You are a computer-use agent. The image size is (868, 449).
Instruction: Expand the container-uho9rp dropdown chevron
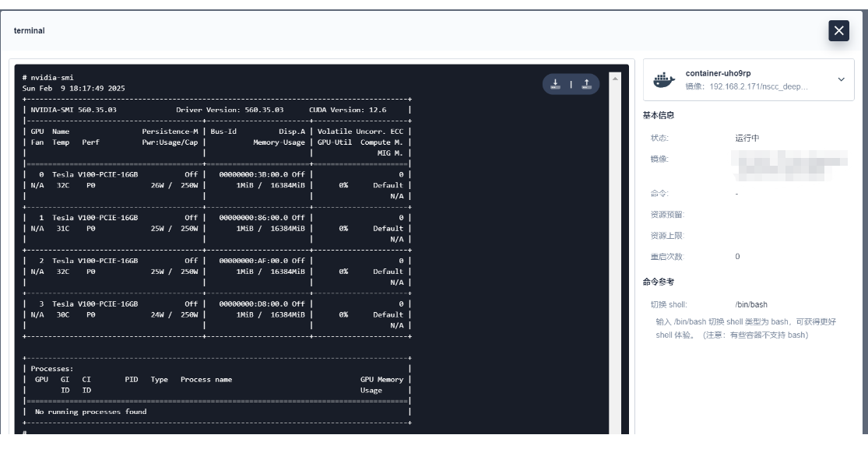click(841, 79)
